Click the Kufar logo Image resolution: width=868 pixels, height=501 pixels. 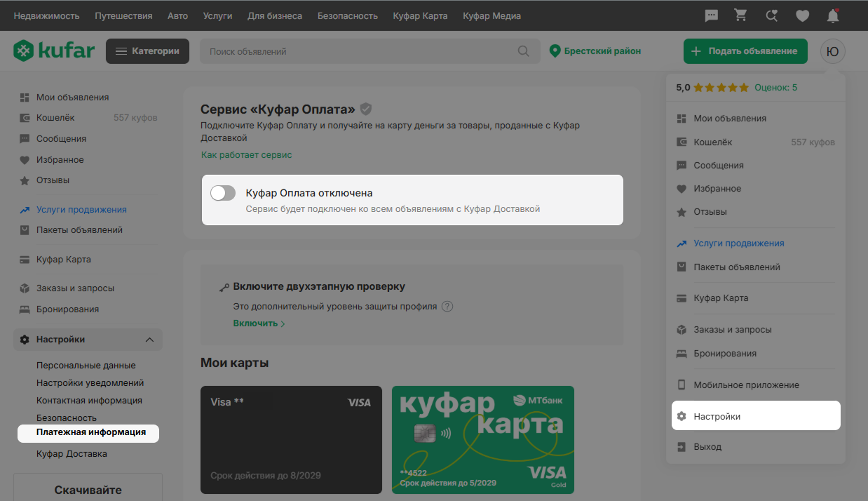[x=54, y=51]
